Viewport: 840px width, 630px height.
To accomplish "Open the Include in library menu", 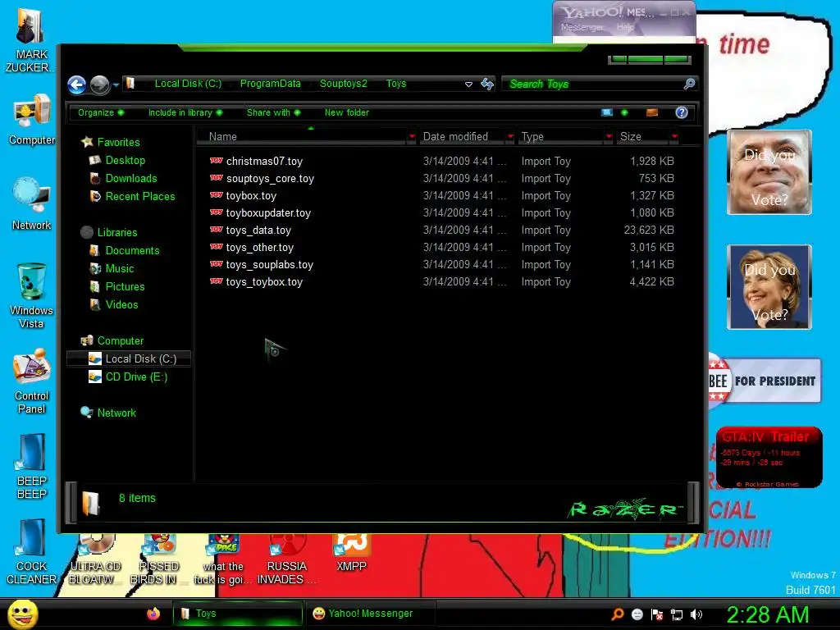I will tap(185, 112).
